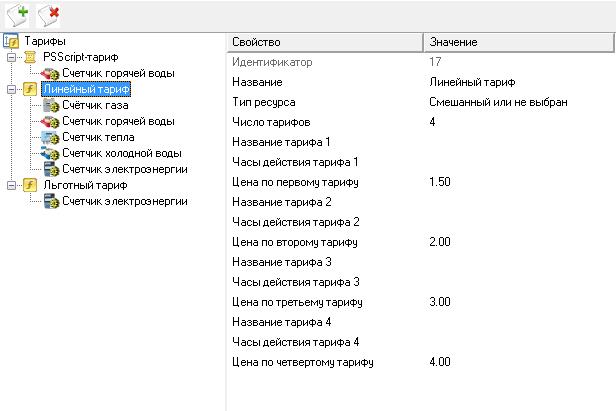The width and height of the screenshot is (616, 411).
Task: Click the add tariff icon with green plus
Action: [x=18, y=15]
